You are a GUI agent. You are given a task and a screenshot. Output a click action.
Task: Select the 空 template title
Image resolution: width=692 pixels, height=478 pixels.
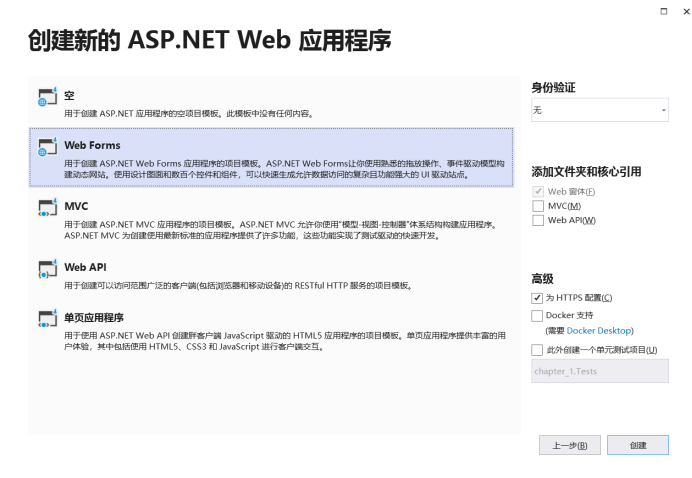[x=69, y=95]
